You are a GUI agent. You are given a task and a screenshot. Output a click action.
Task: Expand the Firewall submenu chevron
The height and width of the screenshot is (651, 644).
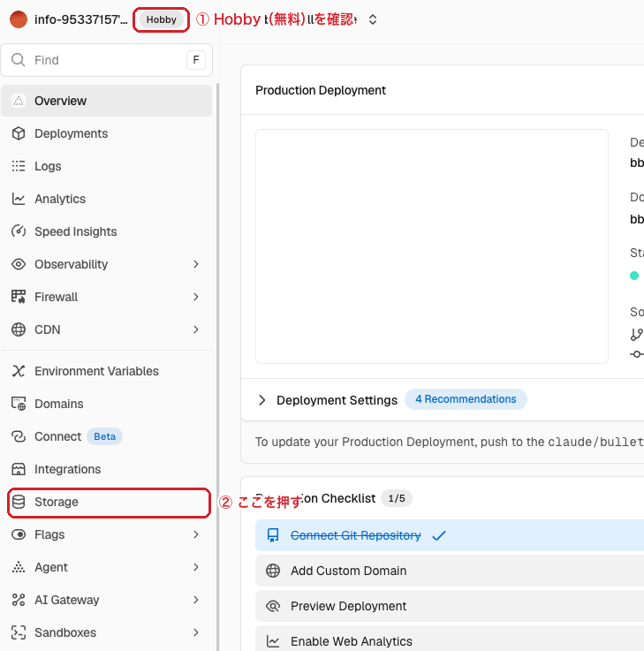point(196,297)
